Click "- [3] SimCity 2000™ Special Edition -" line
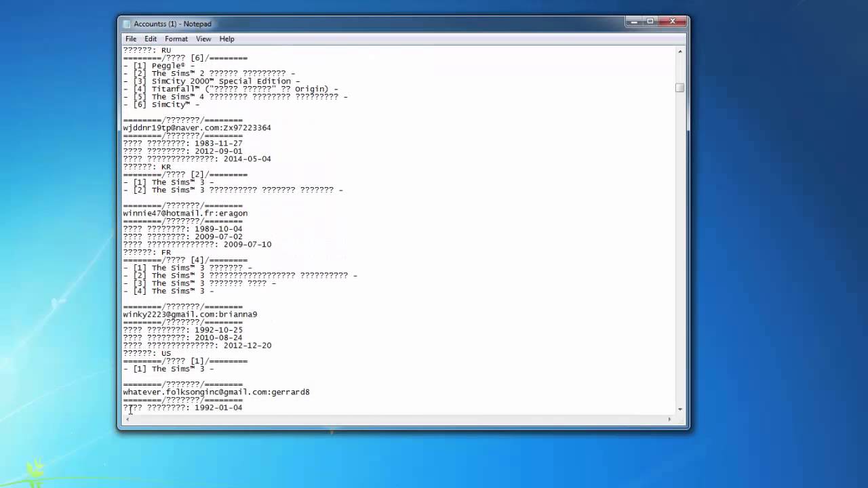Image resolution: width=868 pixels, height=488 pixels. point(212,81)
